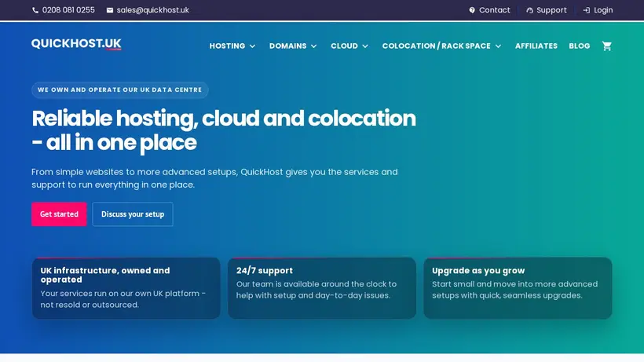Click the text 'Your services run on our own UK platform'
The width and height of the screenshot is (644, 362).
point(120,294)
